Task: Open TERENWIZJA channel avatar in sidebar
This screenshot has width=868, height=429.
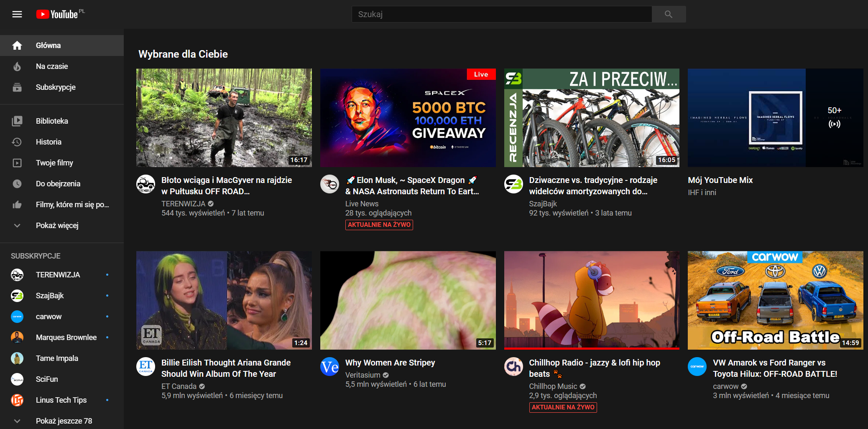Action: pos(17,275)
